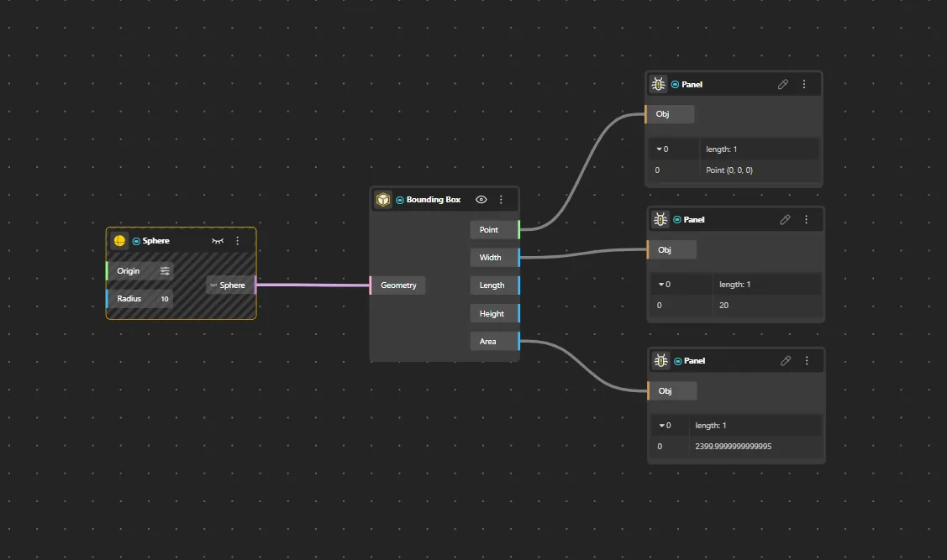
Task: Click the Length output port
Action: click(x=495, y=285)
